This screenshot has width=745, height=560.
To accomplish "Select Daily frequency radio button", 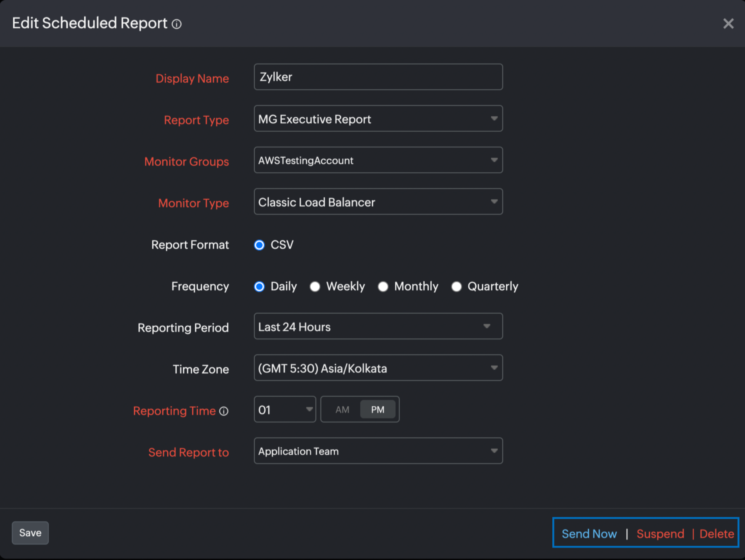I will click(260, 287).
